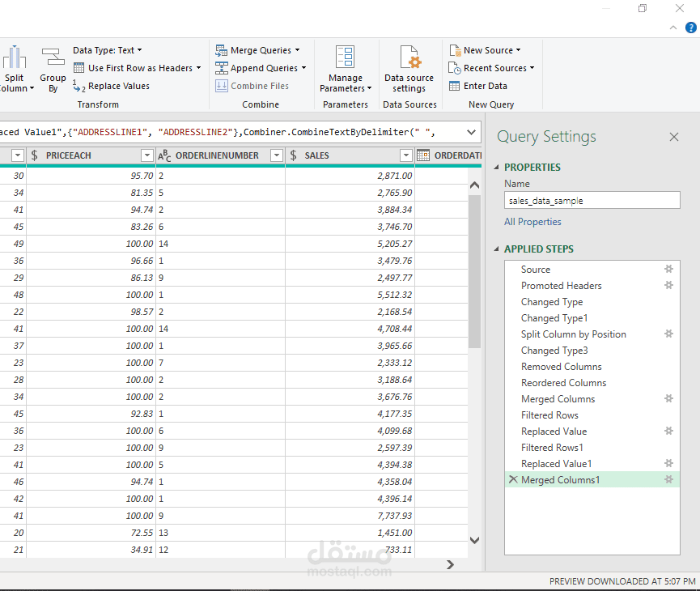Click Replace Values in the ribbon
700x591 pixels.
pos(118,85)
